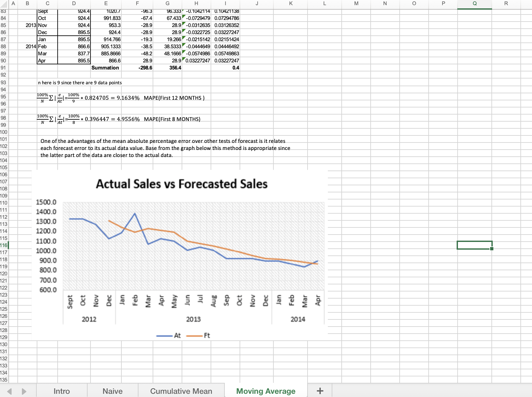This screenshot has height=397, width=532.
Task: Select the At legend entry in chart
Action: [x=169, y=336]
